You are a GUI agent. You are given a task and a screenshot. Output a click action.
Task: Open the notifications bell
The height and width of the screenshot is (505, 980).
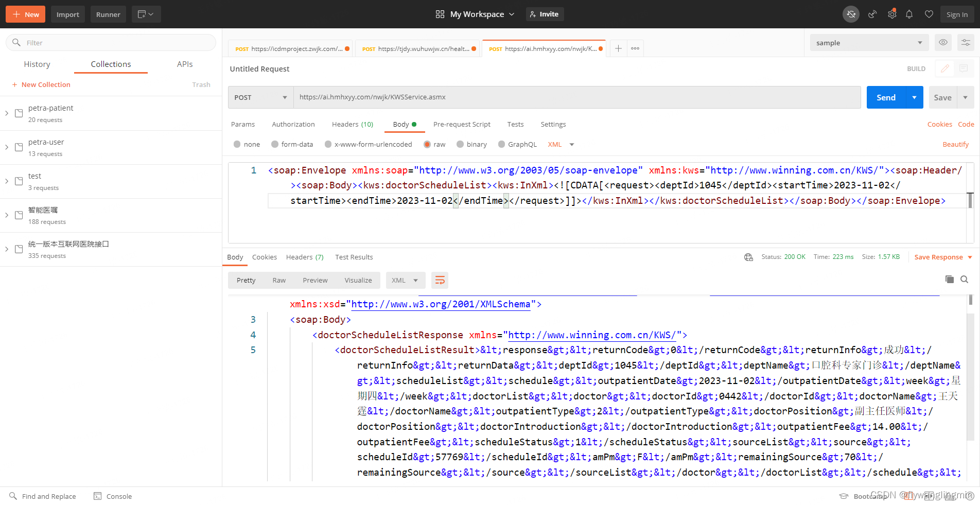tap(909, 14)
